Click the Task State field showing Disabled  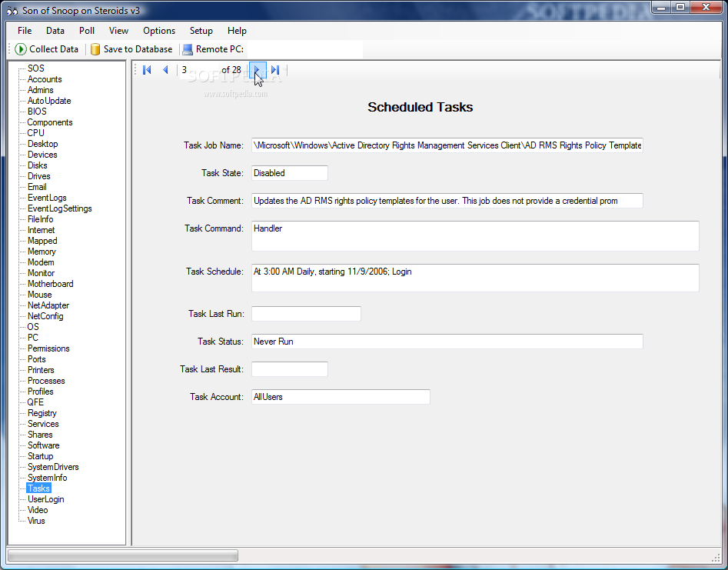pos(290,173)
